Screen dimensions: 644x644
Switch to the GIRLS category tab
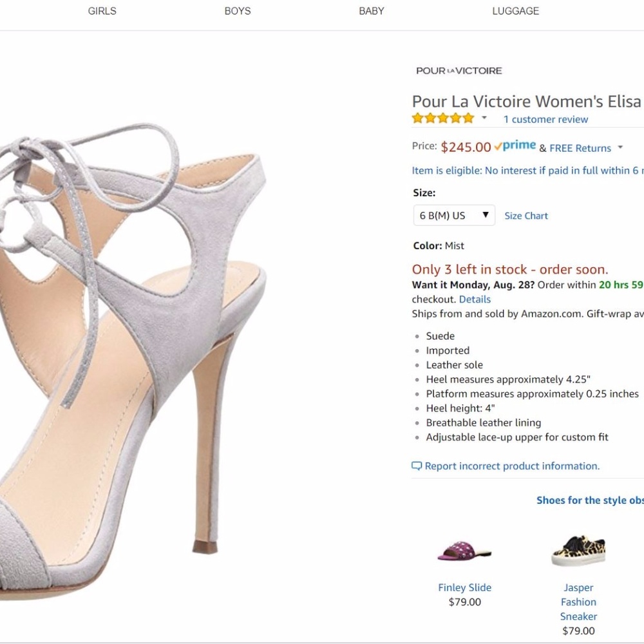[101, 10]
